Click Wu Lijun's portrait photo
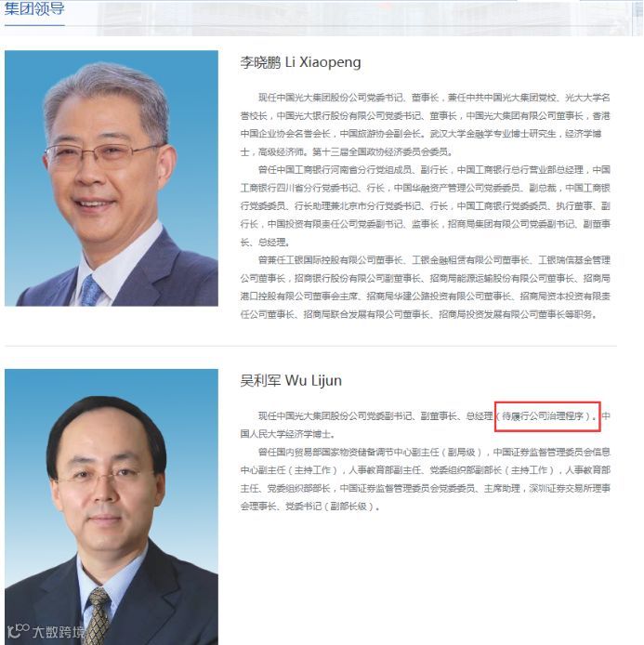 pyautogui.click(x=112, y=507)
